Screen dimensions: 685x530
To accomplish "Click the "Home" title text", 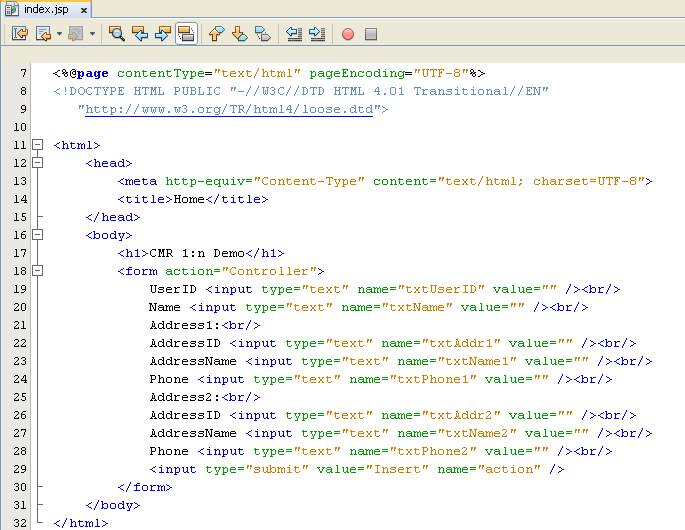I will 189,199.
